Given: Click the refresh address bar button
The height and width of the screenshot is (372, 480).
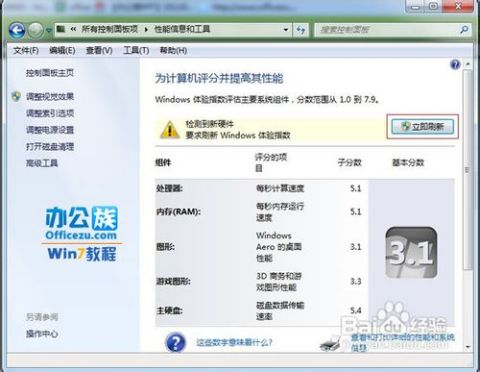Looking at the screenshot, I should pos(301,30).
